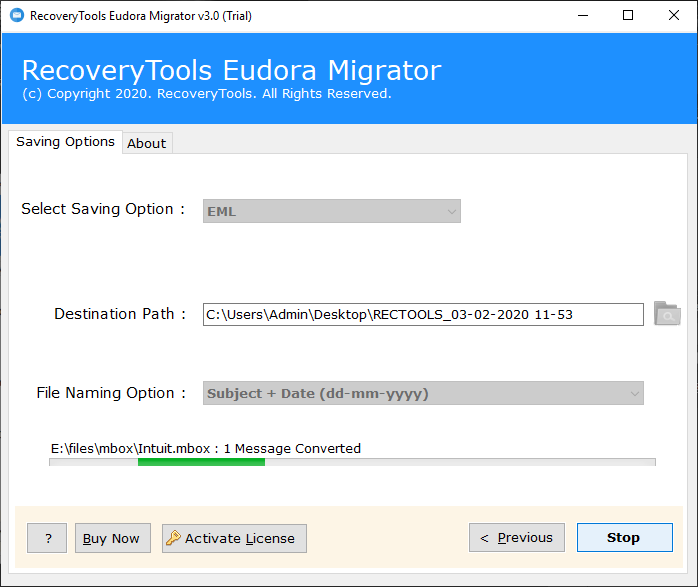Click the RecoveryTools Eudora Migrator banner heading
The image size is (698, 587).
pyautogui.click(x=231, y=71)
